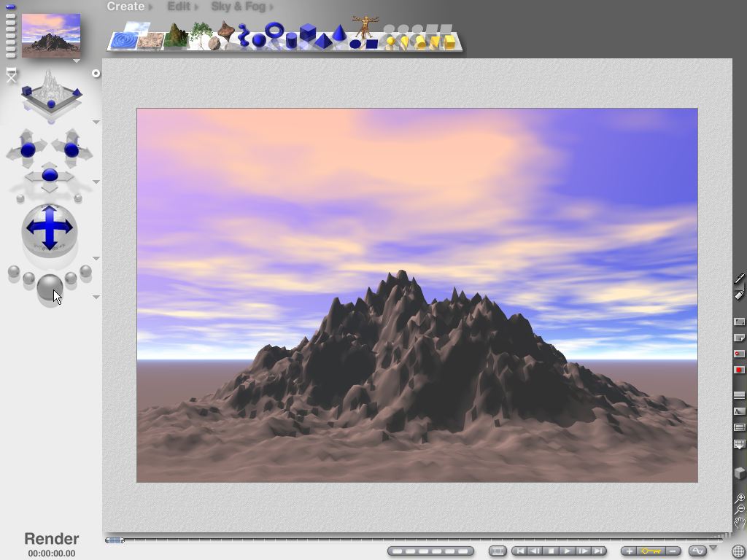
Task: Click the large render sphere button
Action: coord(50,287)
